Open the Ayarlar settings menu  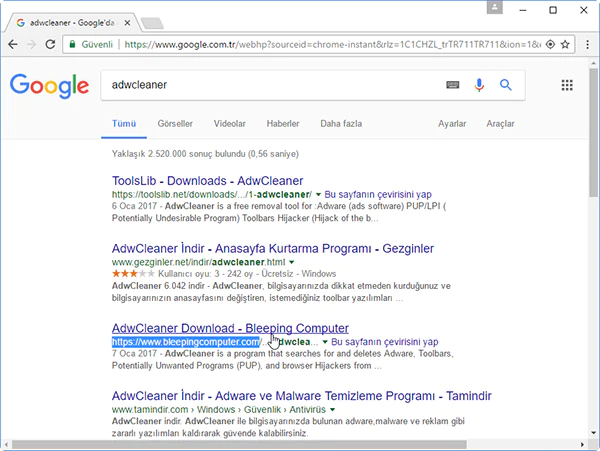coord(452,124)
